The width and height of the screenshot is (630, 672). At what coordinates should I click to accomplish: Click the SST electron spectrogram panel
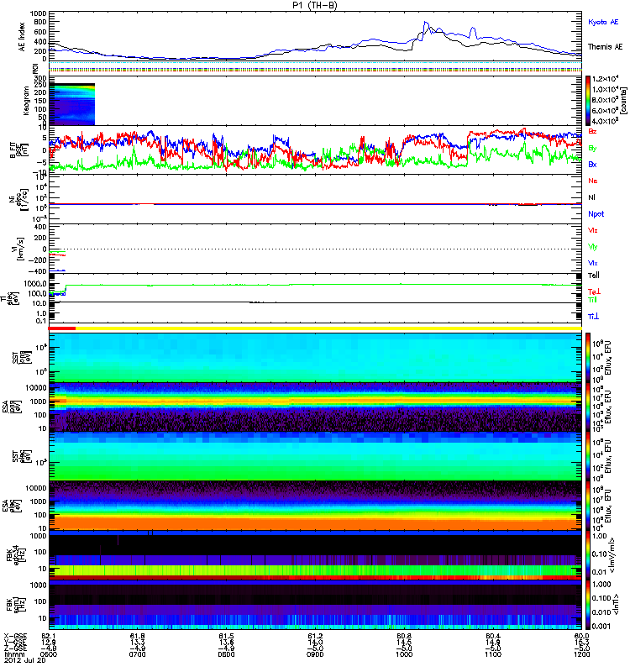tap(316, 456)
